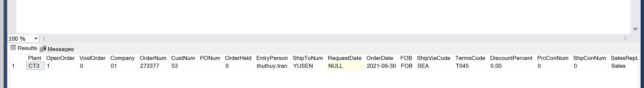This screenshot has height=88, width=644.
Task: Select the Plant cell CT3
Action: [35, 66]
